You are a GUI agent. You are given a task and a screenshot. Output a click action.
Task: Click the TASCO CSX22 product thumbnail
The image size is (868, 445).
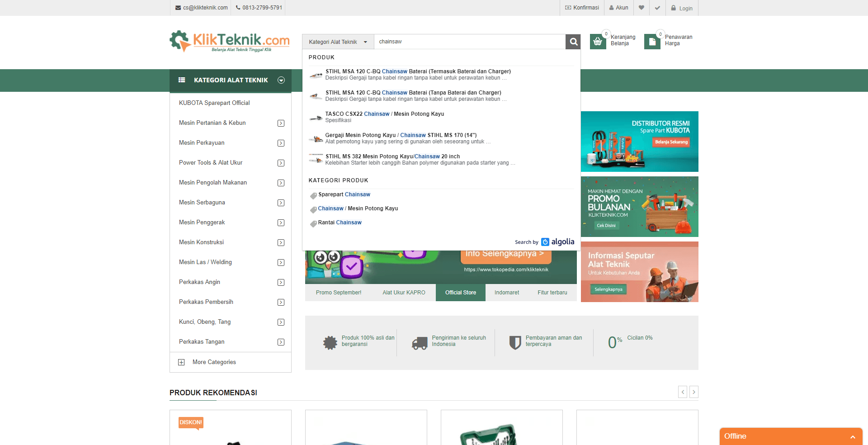click(x=316, y=118)
